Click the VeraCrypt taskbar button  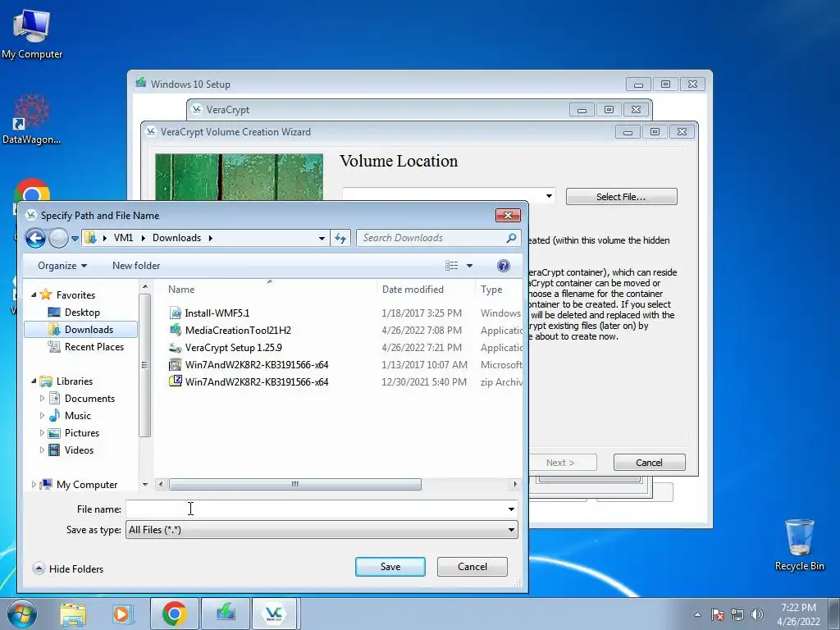pyautogui.click(x=276, y=614)
